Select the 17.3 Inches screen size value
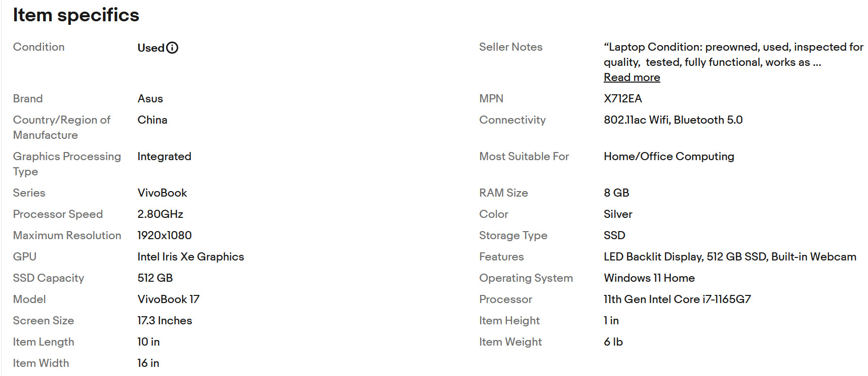This screenshot has height=376, width=868. (x=165, y=321)
